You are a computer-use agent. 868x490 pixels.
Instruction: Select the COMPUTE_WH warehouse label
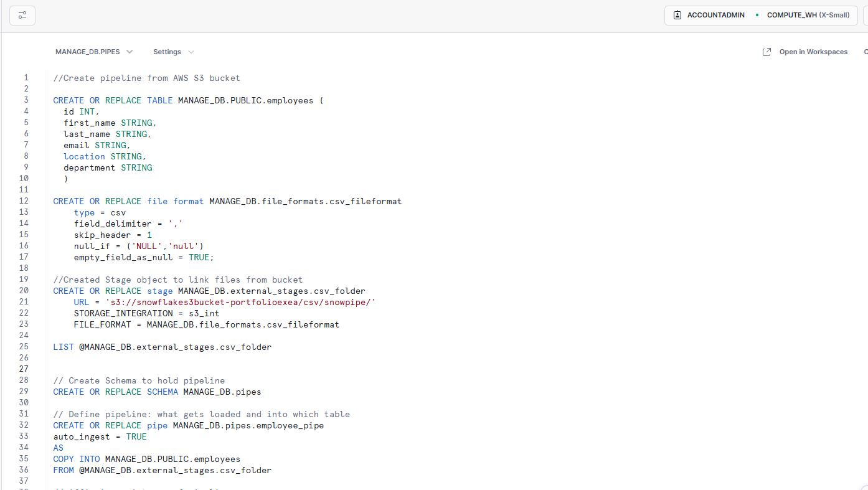tap(791, 15)
